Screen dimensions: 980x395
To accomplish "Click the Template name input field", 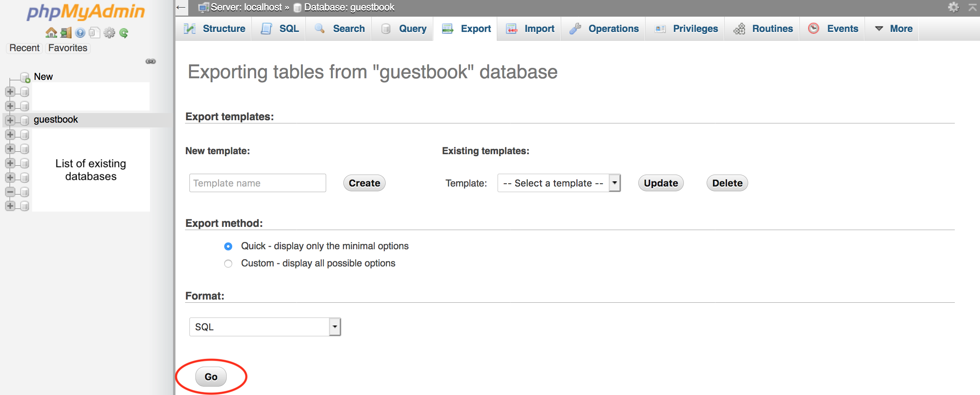I will [257, 183].
